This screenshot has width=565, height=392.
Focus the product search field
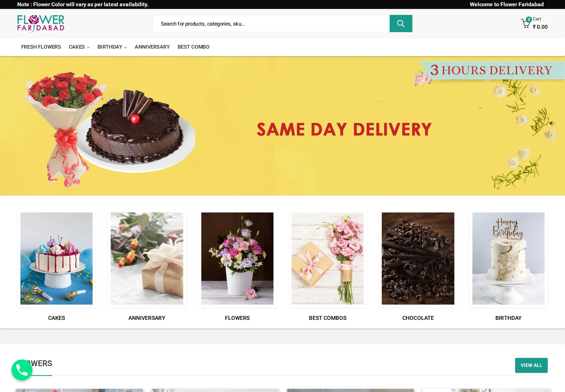[271, 24]
